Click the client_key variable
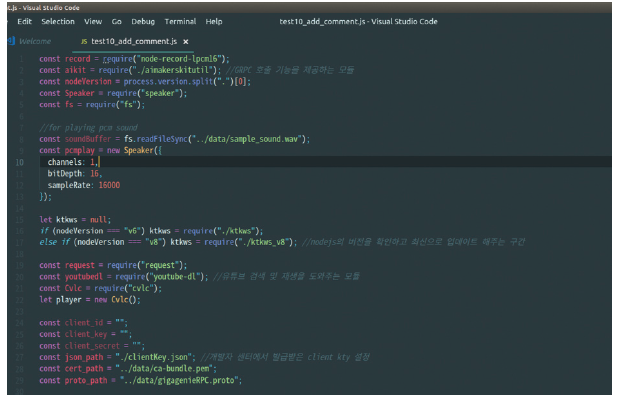 (x=86, y=334)
